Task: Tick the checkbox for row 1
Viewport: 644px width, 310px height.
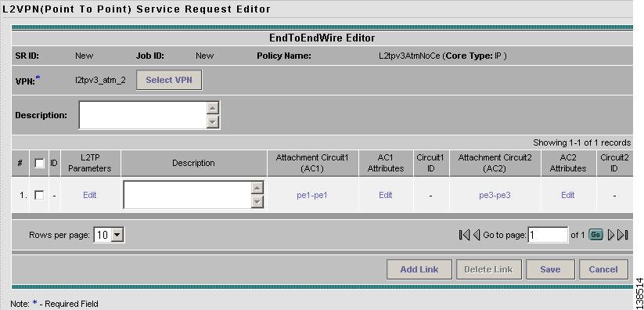Action: tap(39, 195)
